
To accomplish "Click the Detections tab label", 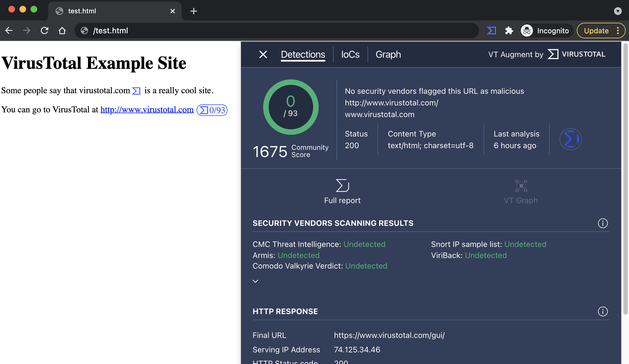I will click(303, 54).
